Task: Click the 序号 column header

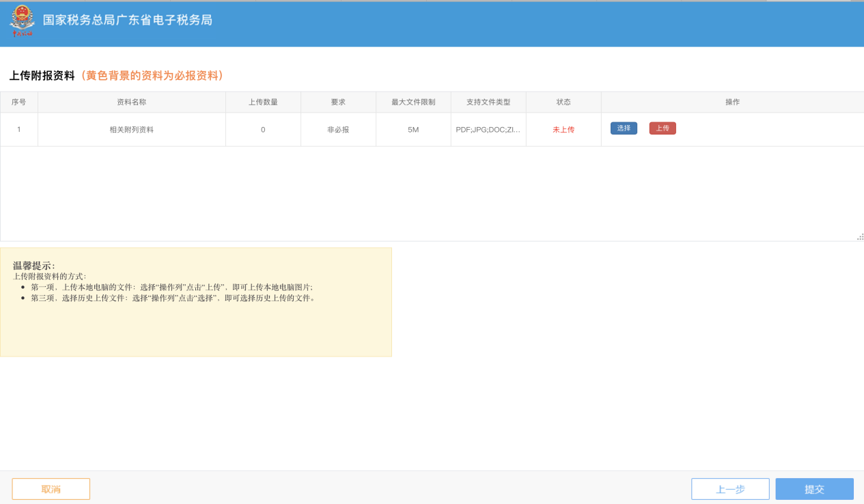Action: pyautogui.click(x=19, y=102)
